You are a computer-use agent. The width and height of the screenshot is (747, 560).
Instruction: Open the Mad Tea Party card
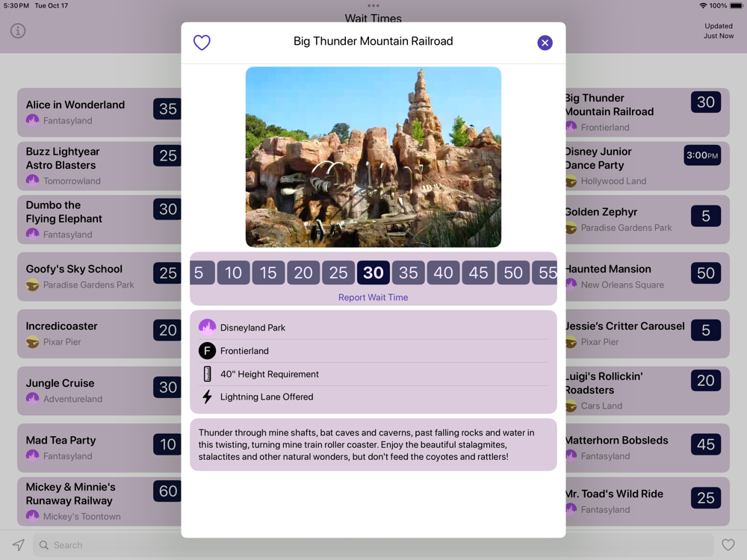pyautogui.click(x=99, y=448)
